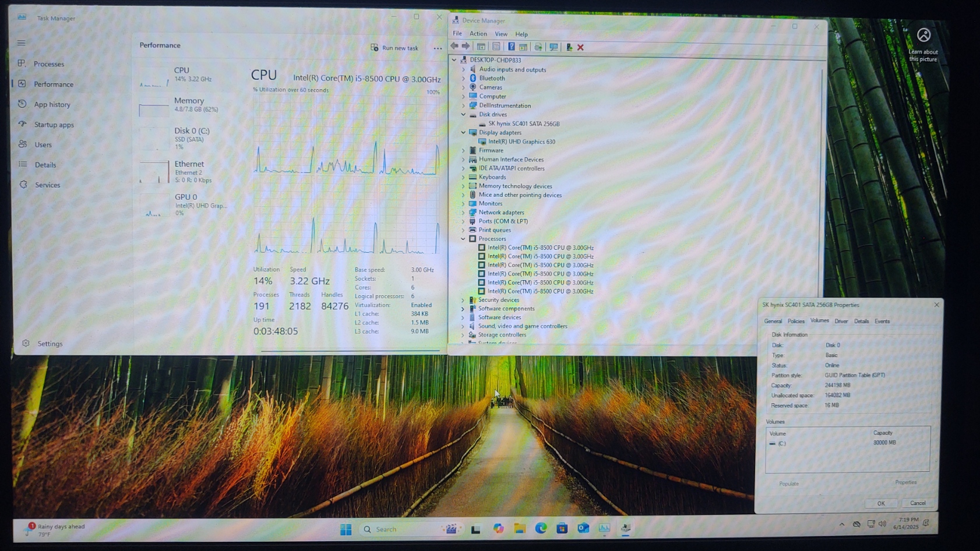Open File Explorer from the taskbar

519,528
